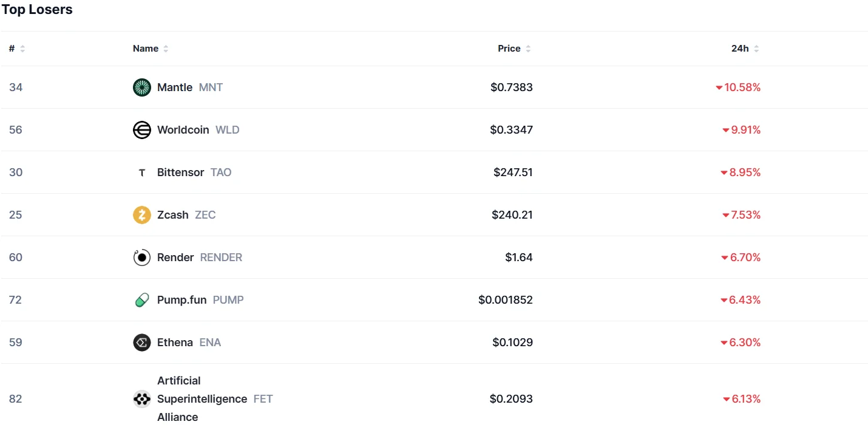868x430 pixels.
Task: Click the Pump.fun pill logo icon
Action: pos(141,300)
